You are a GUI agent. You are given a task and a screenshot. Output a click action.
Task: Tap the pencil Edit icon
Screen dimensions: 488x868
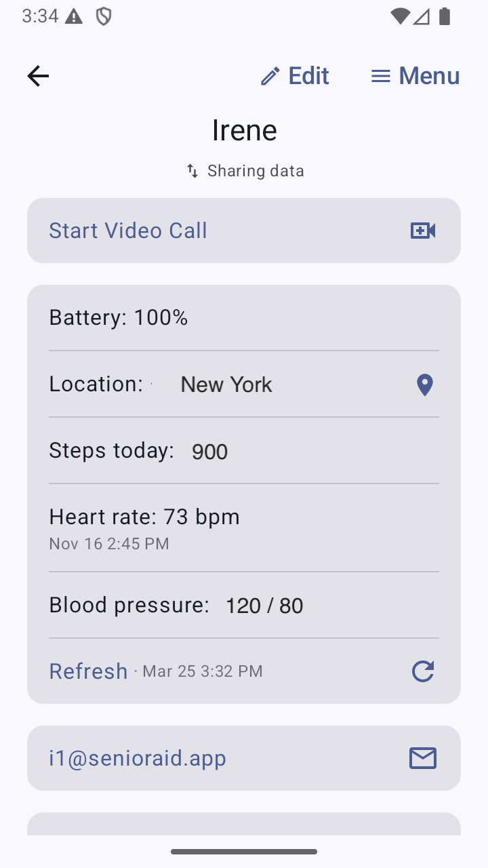pos(270,76)
